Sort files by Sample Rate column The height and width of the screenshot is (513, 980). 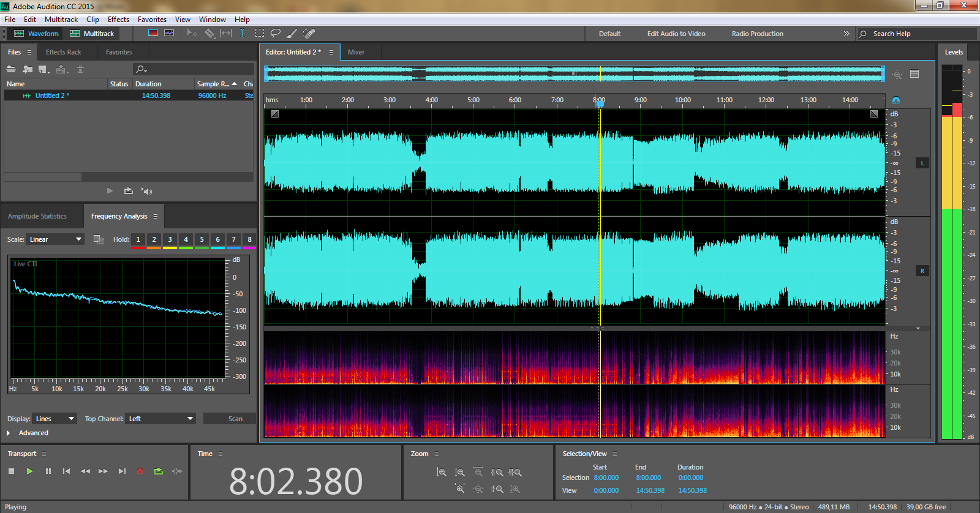[217, 84]
